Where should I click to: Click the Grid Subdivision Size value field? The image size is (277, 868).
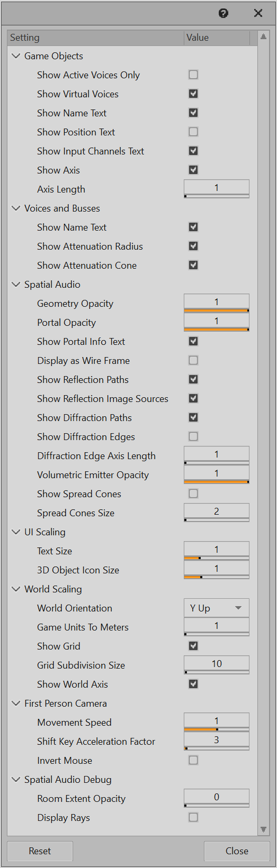tap(216, 663)
